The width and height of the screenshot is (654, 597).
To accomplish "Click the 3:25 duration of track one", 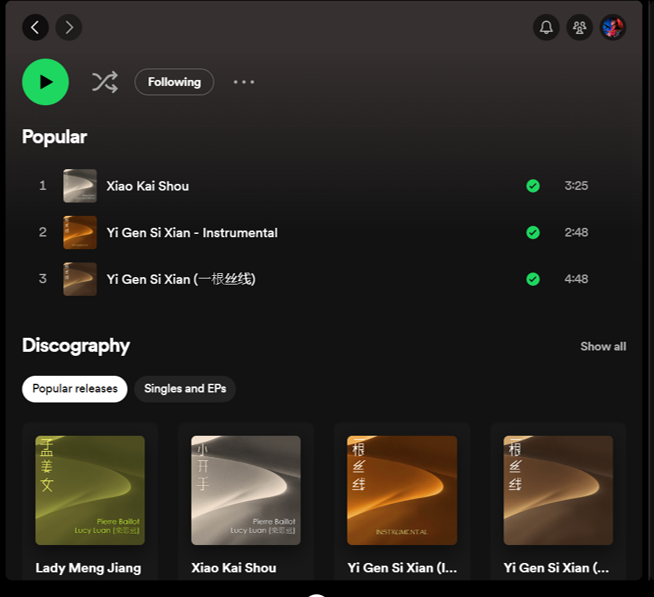I will (x=576, y=186).
